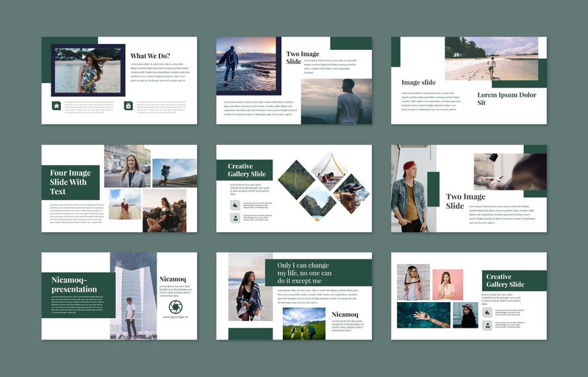Select diamond photo of cliffs and turquoise bay
The image size is (588, 377).
coord(318,204)
